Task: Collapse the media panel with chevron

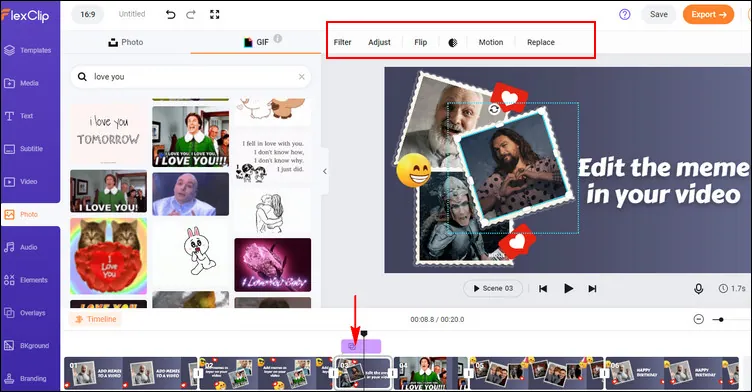Action: pos(325,171)
